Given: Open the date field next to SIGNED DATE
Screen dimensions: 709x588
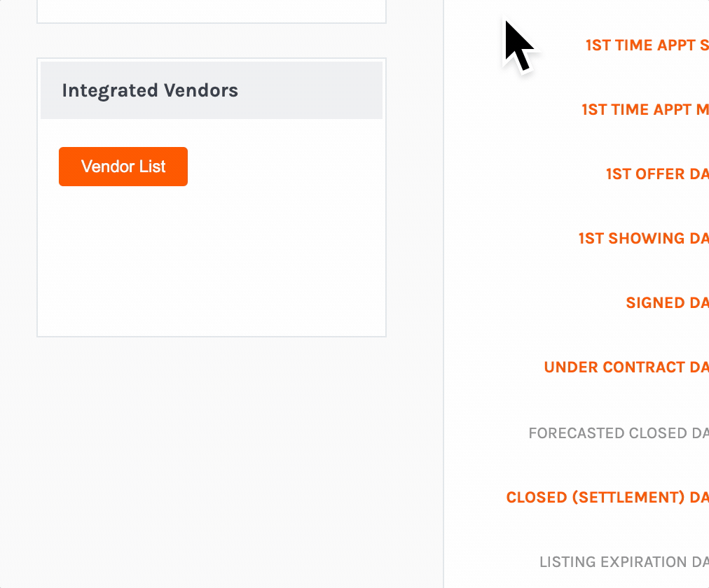Looking at the screenshot, I should [706, 302].
